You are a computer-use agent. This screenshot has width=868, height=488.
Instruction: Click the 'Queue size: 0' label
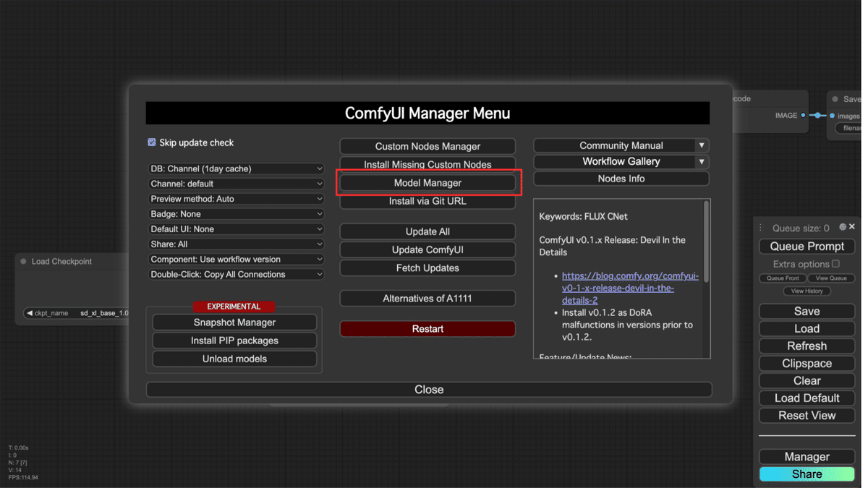(x=801, y=228)
